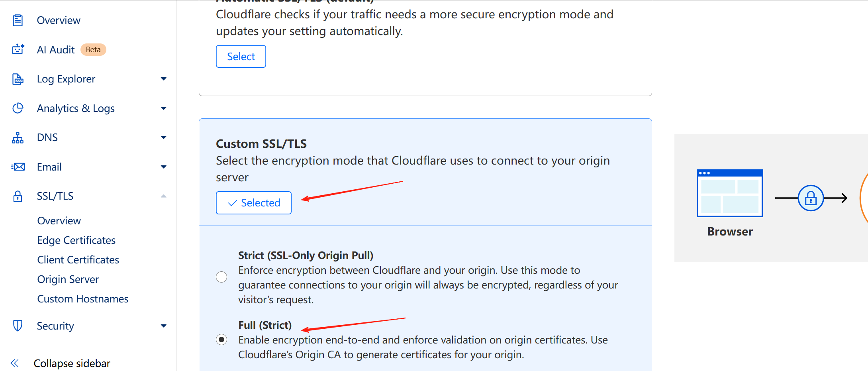The height and width of the screenshot is (371, 868).
Task: Click the Analytics & Logs pie chart icon
Action: click(18, 108)
